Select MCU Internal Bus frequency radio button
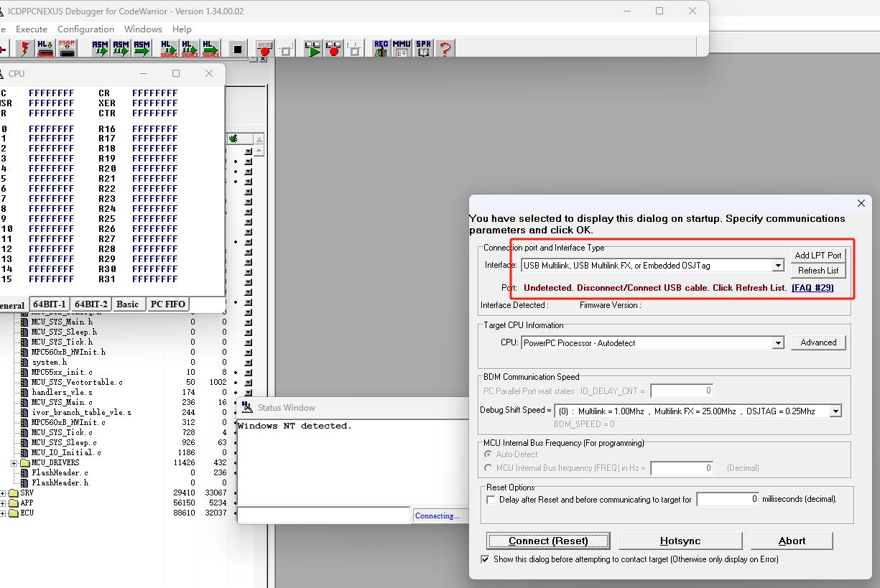This screenshot has width=880, height=588. [x=488, y=468]
